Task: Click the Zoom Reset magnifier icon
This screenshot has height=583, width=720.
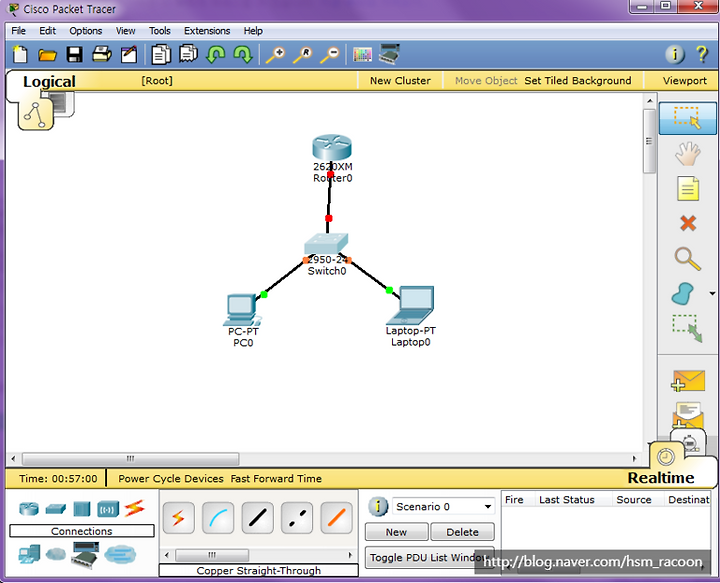Action: [x=303, y=55]
